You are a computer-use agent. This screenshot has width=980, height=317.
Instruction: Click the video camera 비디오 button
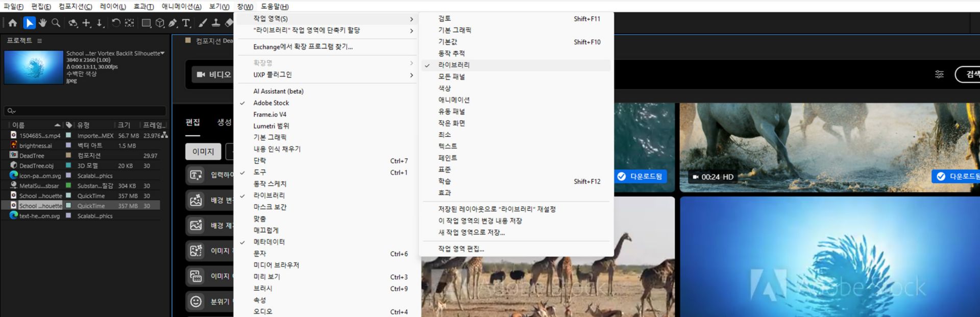[x=213, y=75]
